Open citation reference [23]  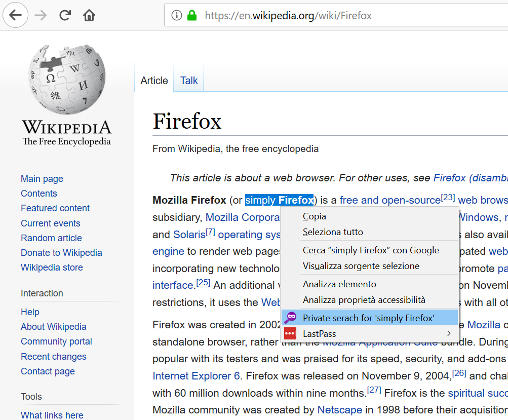(448, 197)
